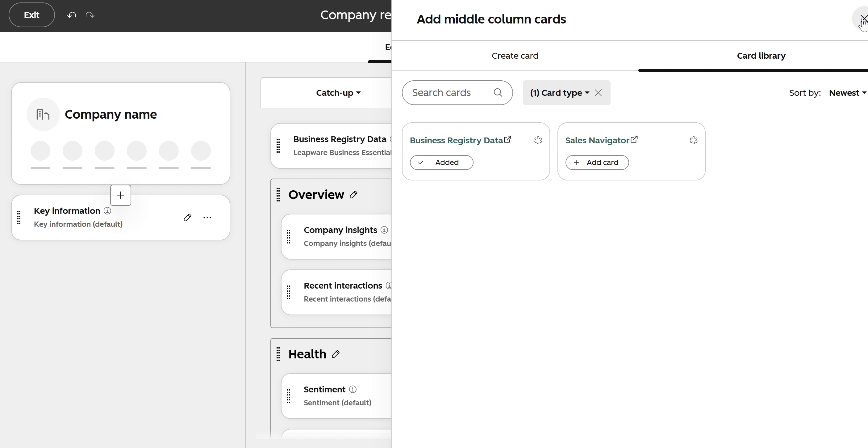Switch to the Create card tab
Viewport: 868px width, 448px height.
click(x=515, y=56)
